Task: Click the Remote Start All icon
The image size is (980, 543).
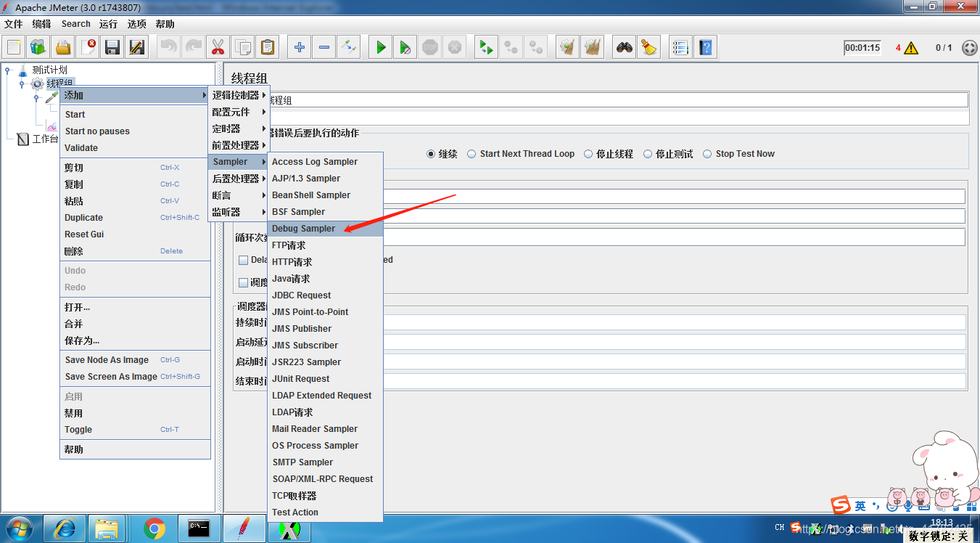Action: pyautogui.click(x=486, y=48)
